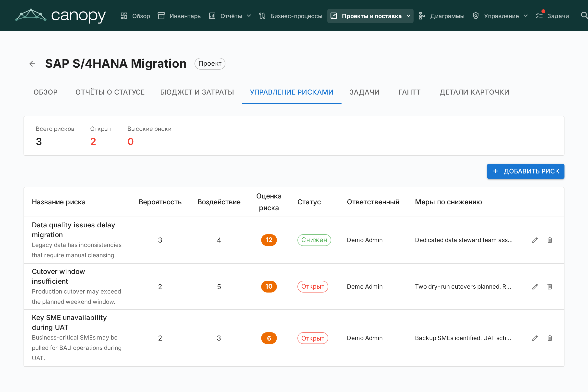Expand the Управление dropdown chevron
588x392 pixels.
click(526, 16)
